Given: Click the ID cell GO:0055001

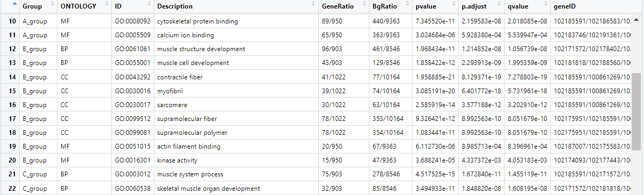Looking at the screenshot, I should [133, 63].
